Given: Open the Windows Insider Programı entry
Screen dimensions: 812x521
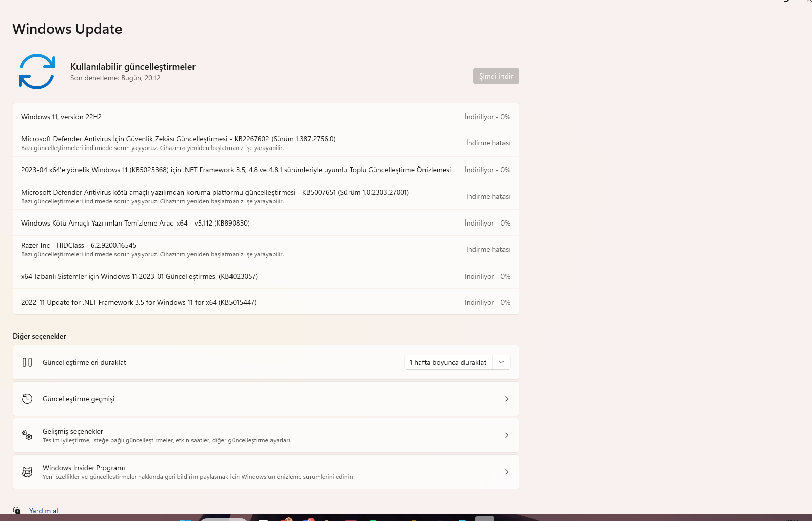Looking at the screenshot, I should pos(266,472).
